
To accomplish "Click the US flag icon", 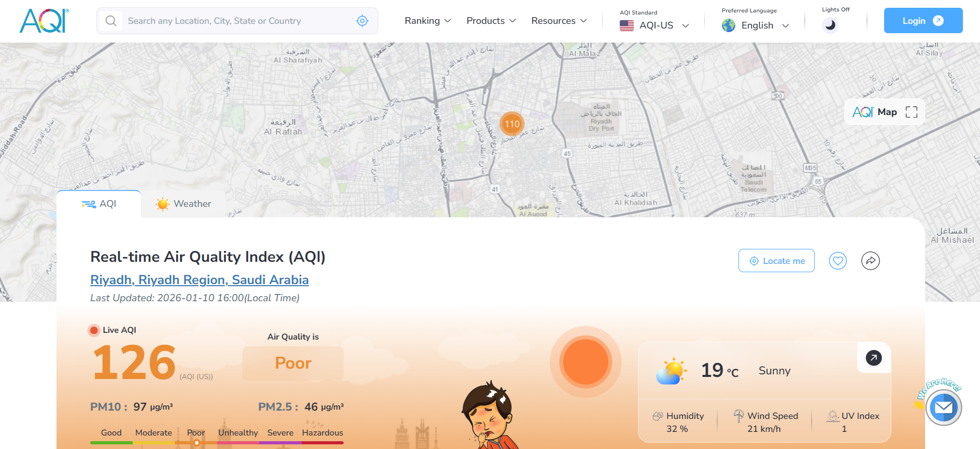I will tap(627, 25).
